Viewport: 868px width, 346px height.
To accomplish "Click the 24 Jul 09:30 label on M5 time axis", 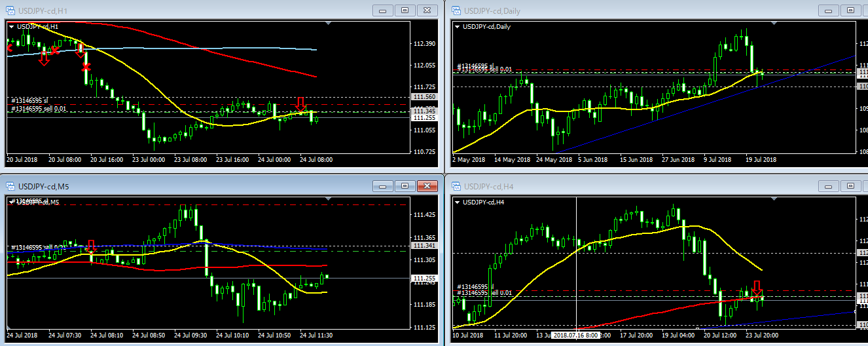I will [x=191, y=335].
